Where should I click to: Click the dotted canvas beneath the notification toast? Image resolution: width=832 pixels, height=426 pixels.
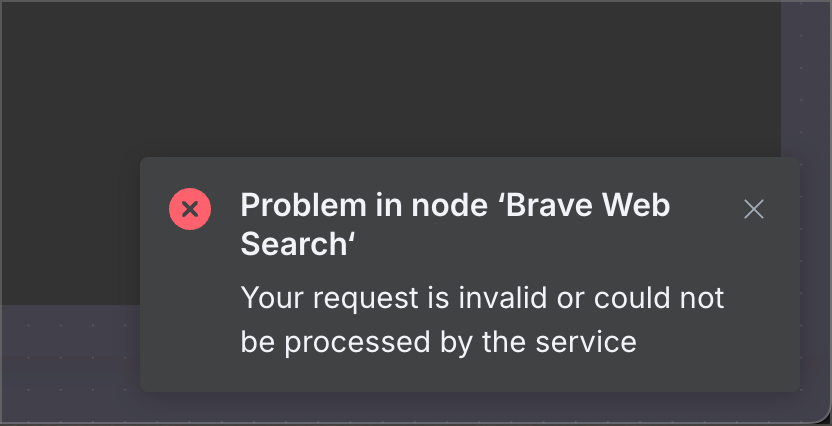[470, 407]
